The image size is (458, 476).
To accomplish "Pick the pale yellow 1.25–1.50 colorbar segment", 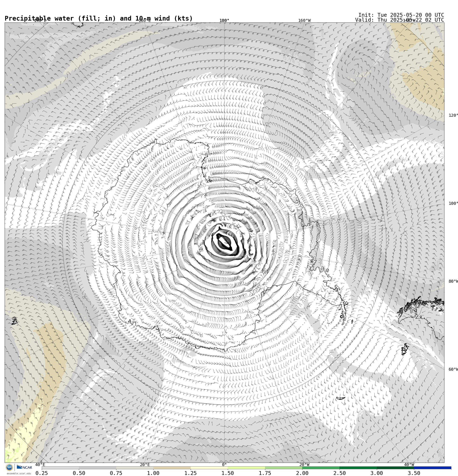I will coord(209,468).
